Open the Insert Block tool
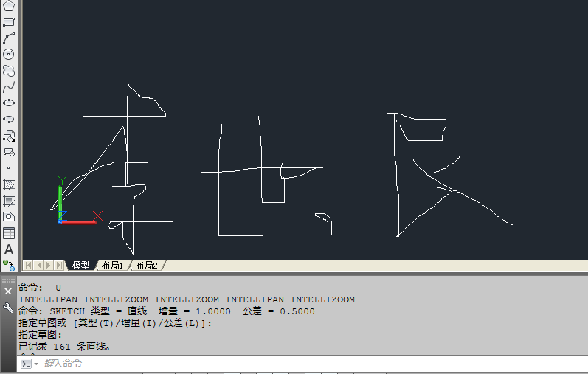Screen dimensions: 588x374 click(9, 136)
